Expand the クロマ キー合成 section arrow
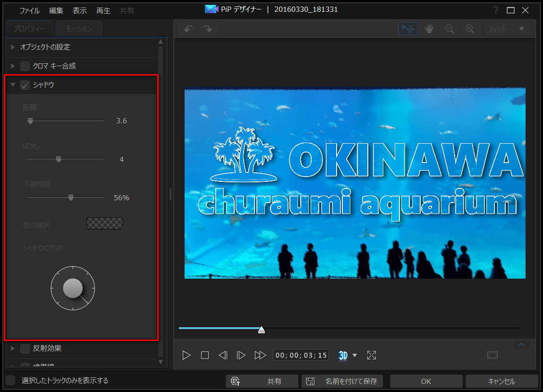Screen dimensions: 543x392 point(13,66)
